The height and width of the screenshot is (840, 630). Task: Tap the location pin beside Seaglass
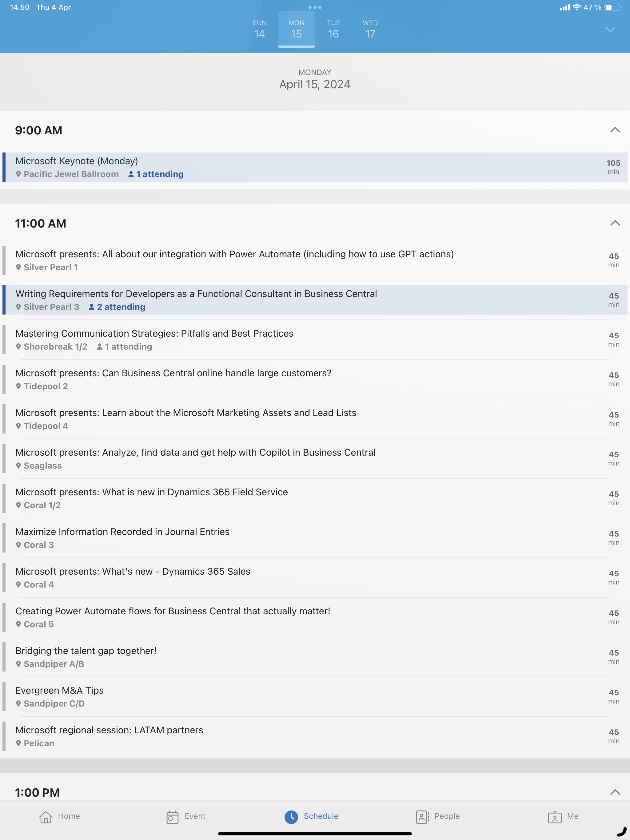18,466
